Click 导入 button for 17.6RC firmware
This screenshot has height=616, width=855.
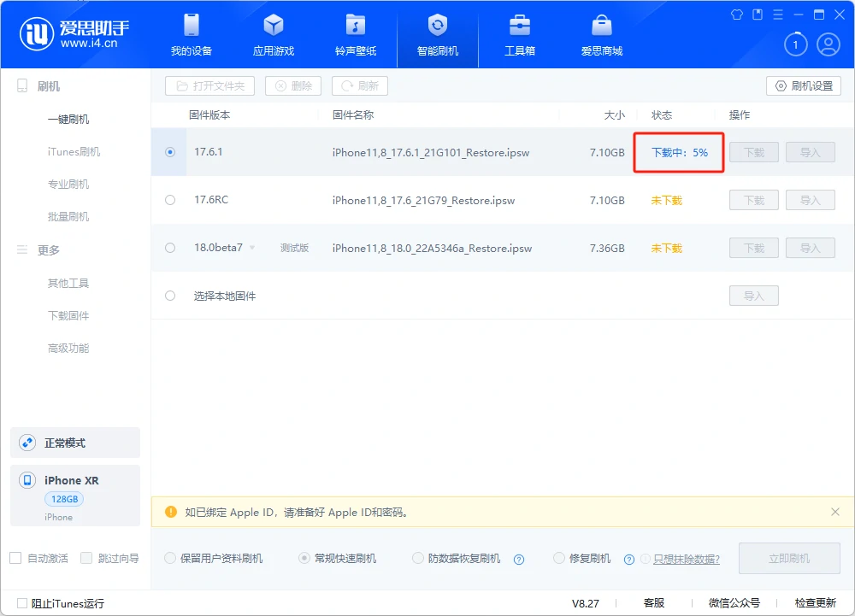[811, 201]
